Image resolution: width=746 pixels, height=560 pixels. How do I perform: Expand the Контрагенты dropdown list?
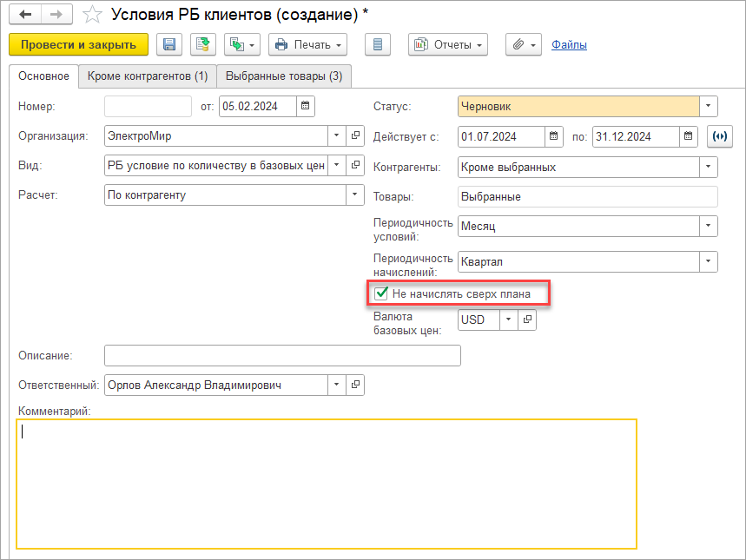pyautogui.click(x=709, y=167)
